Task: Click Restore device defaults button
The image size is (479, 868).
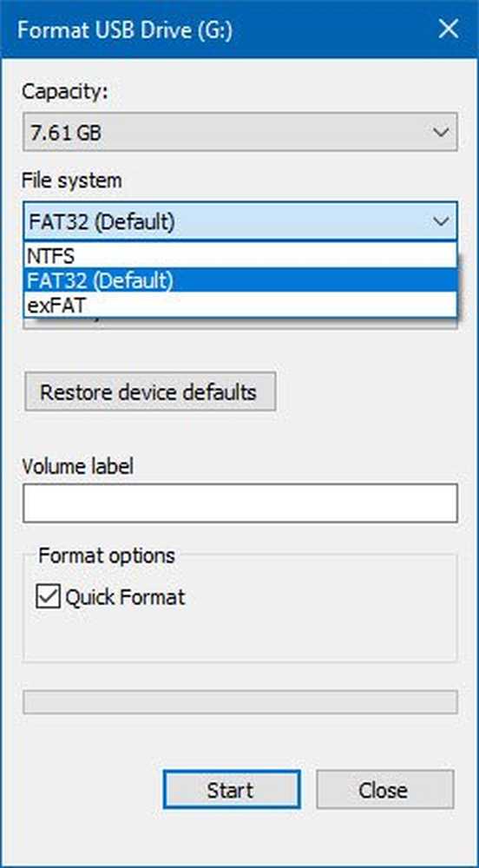Action: [150, 392]
